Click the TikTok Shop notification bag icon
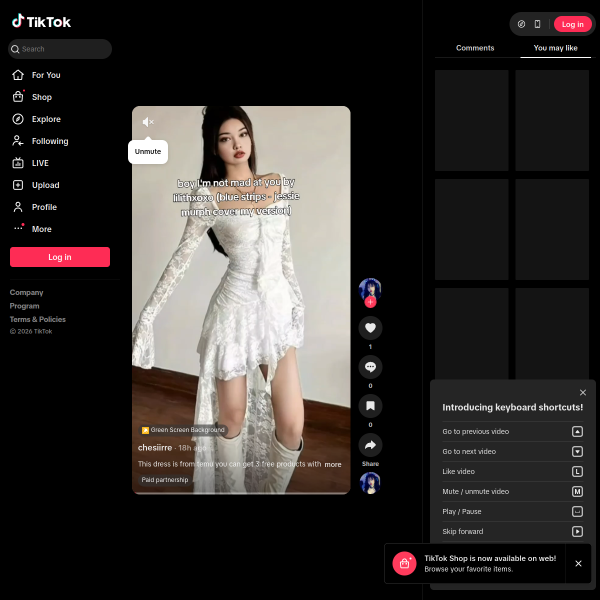This screenshot has height=600, width=600. (404, 563)
